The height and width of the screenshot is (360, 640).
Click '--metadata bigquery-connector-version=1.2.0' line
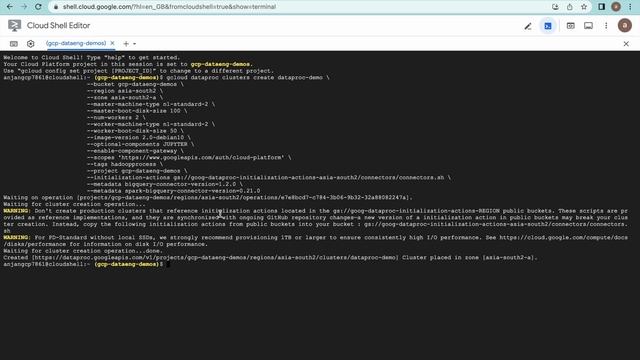point(164,184)
